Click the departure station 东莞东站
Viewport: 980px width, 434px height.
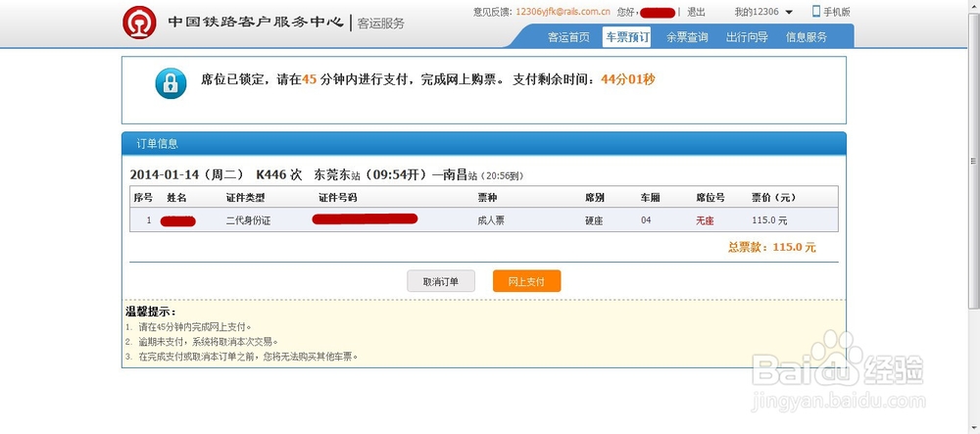pyautogui.click(x=337, y=174)
